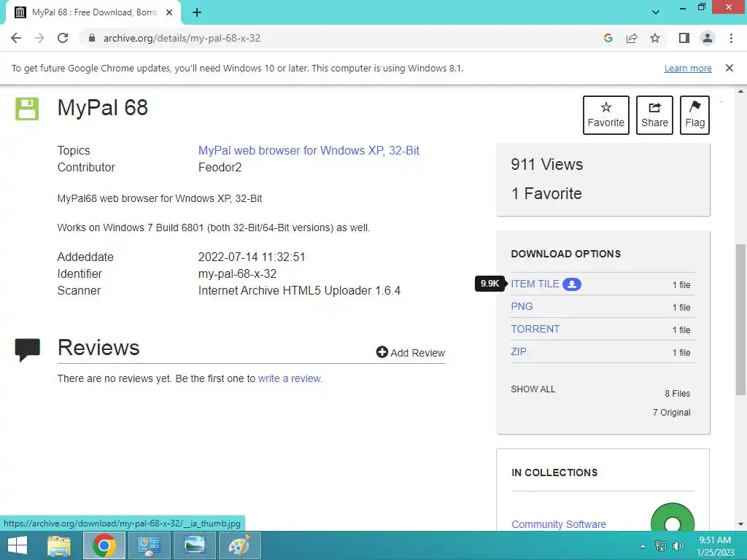The height and width of the screenshot is (560, 747).
Task: Show hidden system tray icons
Action: tap(643, 546)
